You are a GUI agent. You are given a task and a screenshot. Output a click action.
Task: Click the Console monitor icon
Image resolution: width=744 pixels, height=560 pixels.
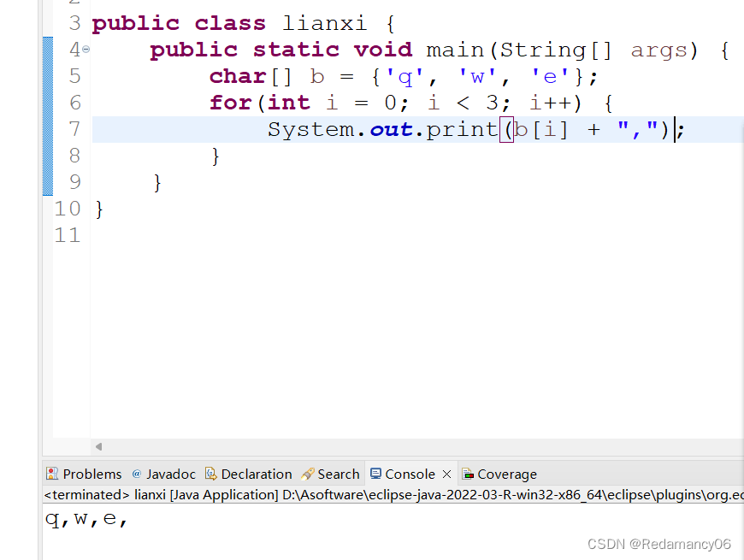click(x=375, y=474)
